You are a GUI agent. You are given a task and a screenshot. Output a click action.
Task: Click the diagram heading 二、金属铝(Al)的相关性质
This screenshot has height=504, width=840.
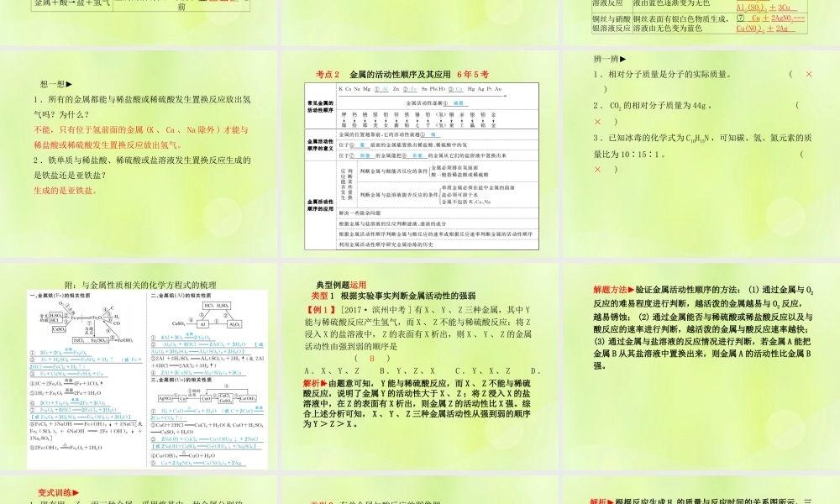(x=181, y=296)
